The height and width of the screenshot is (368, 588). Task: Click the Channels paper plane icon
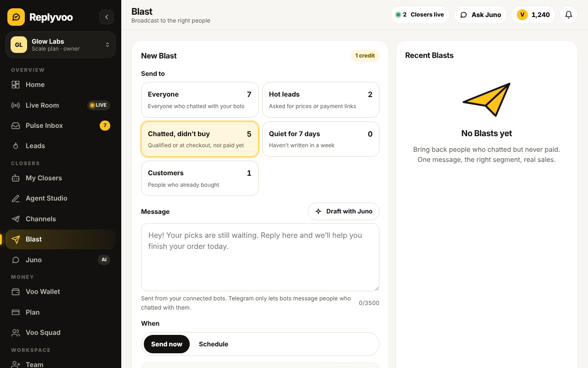point(16,219)
